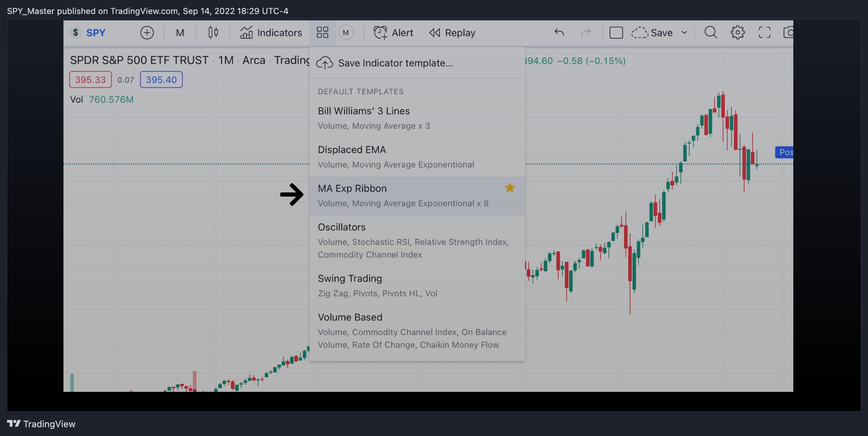
Task: Click the red 395.33 sell price box
Action: [90, 80]
